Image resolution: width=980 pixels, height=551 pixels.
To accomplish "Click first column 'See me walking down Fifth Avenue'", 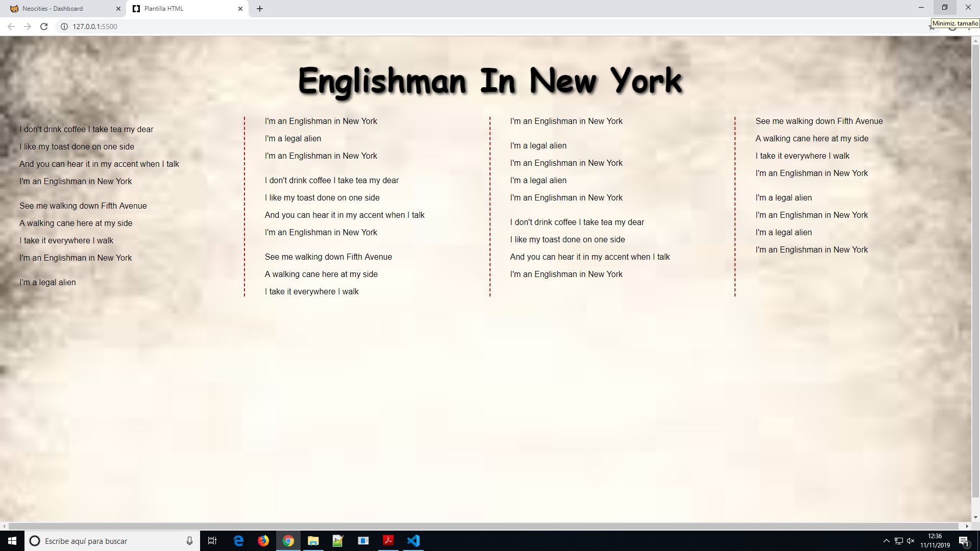I will 83,206.
